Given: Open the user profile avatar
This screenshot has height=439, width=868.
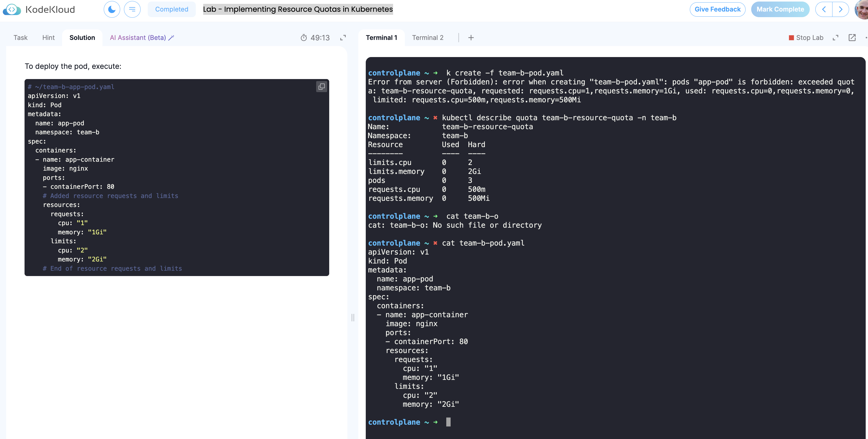Looking at the screenshot, I should click(x=862, y=9).
